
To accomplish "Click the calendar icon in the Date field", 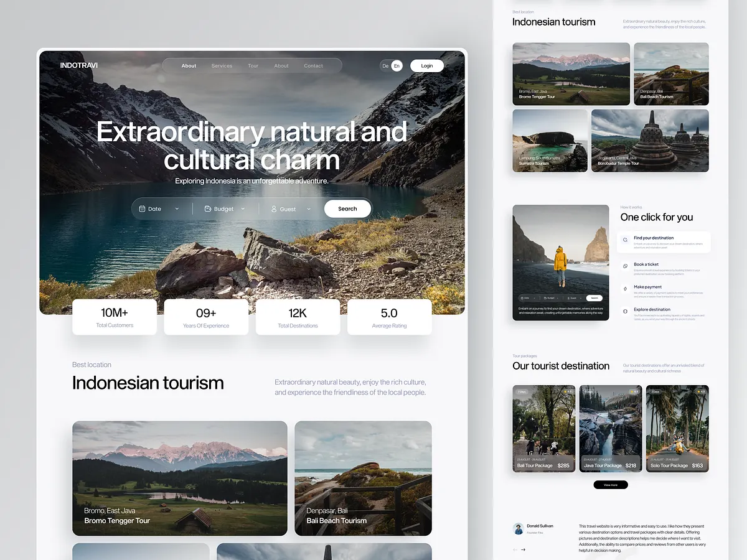I will 142,208.
